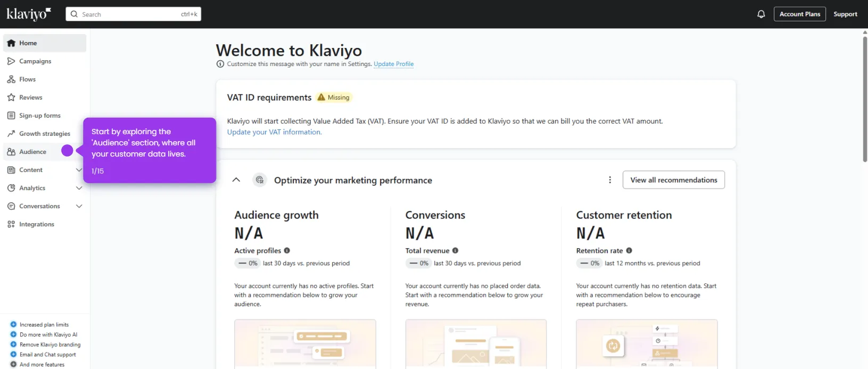
Task: Click the Increased plan limits plus icon
Action: (14, 324)
